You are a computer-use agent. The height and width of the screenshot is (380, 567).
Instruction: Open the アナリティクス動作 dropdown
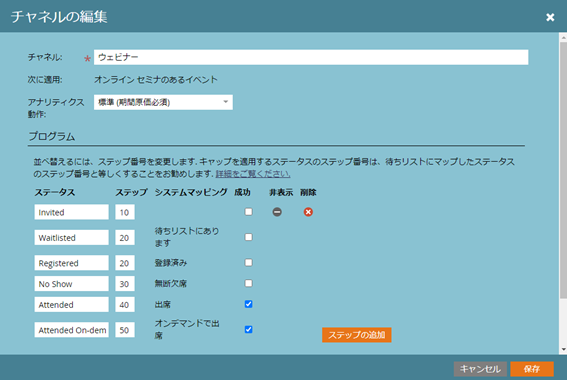tap(163, 102)
